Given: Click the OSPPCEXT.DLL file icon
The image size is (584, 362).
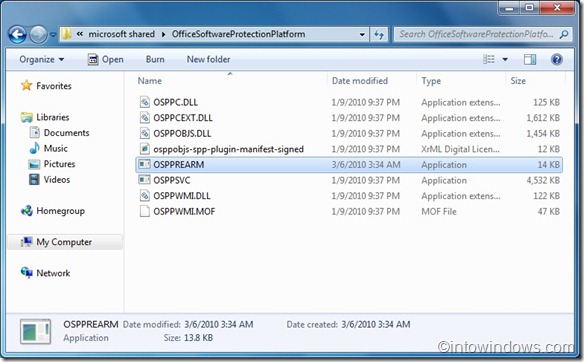Looking at the screenshot, I should [145, 117].
